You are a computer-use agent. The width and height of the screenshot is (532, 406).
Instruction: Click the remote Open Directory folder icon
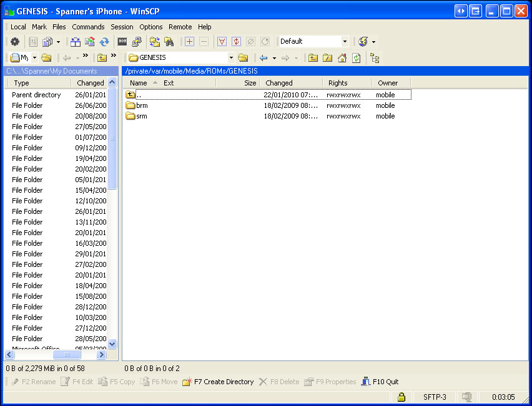pos(243,58)
